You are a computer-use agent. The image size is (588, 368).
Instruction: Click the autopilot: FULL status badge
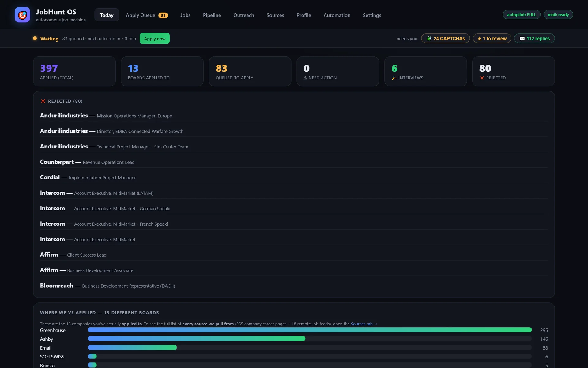click(522, 15)
